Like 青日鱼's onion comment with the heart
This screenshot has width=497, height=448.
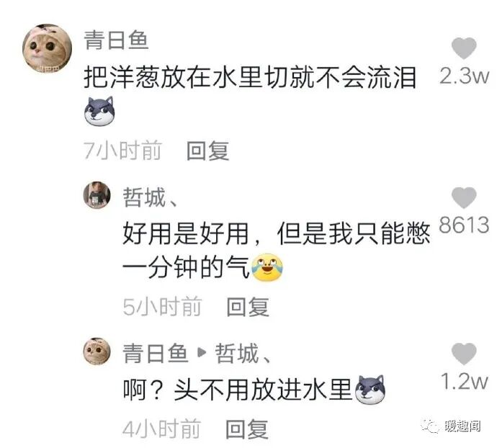[464, 48]
